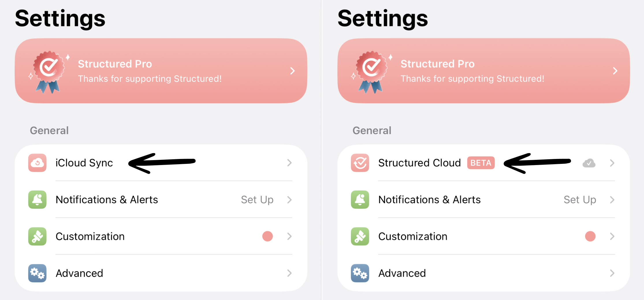Tap the left Customization color dot
Screen dimensions: 644x300
(267, 236)
